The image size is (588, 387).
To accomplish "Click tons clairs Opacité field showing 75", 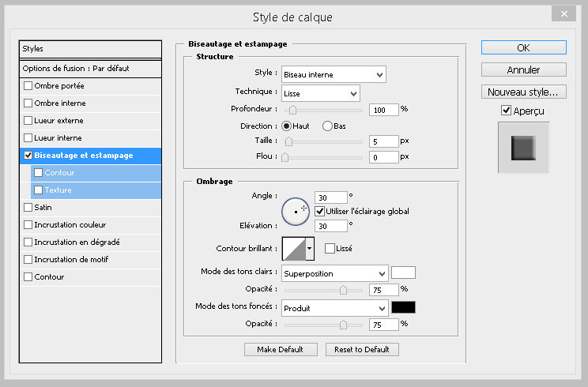I will point(383,290).
